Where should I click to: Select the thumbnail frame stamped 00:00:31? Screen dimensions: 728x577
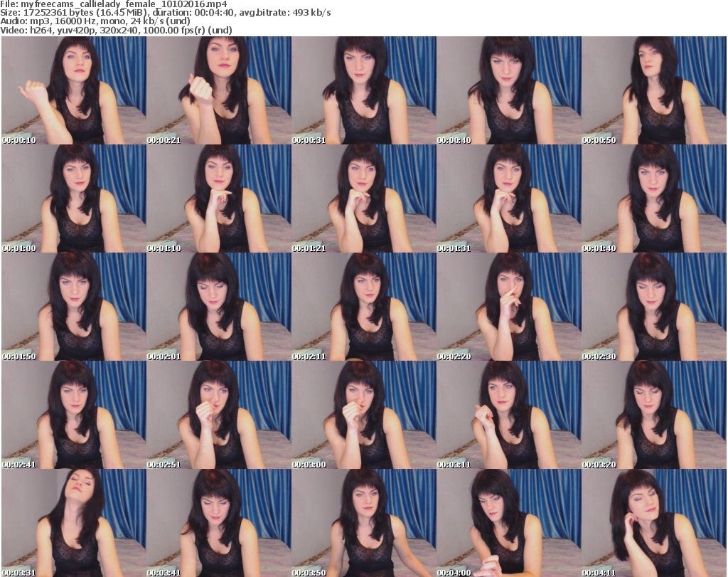pos(364,90)
